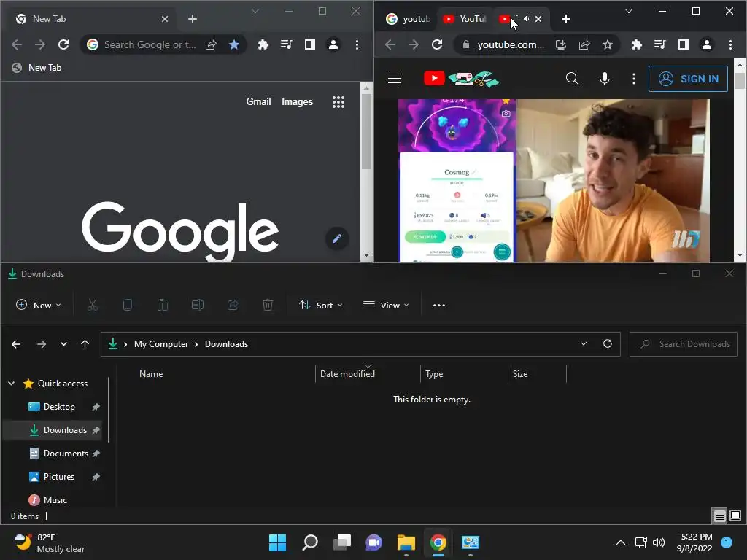Click the YouTube logo
747x560 pixels.
tap(461, 79)
